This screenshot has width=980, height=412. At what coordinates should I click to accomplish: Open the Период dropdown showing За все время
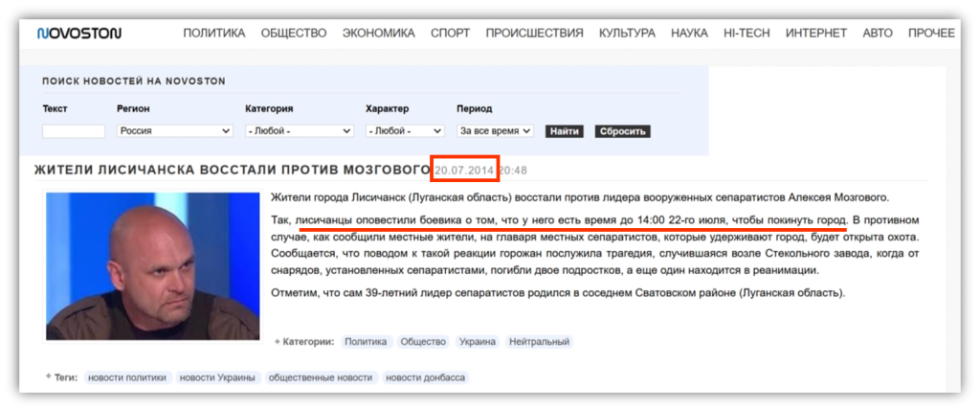click(x=495, y=131)
